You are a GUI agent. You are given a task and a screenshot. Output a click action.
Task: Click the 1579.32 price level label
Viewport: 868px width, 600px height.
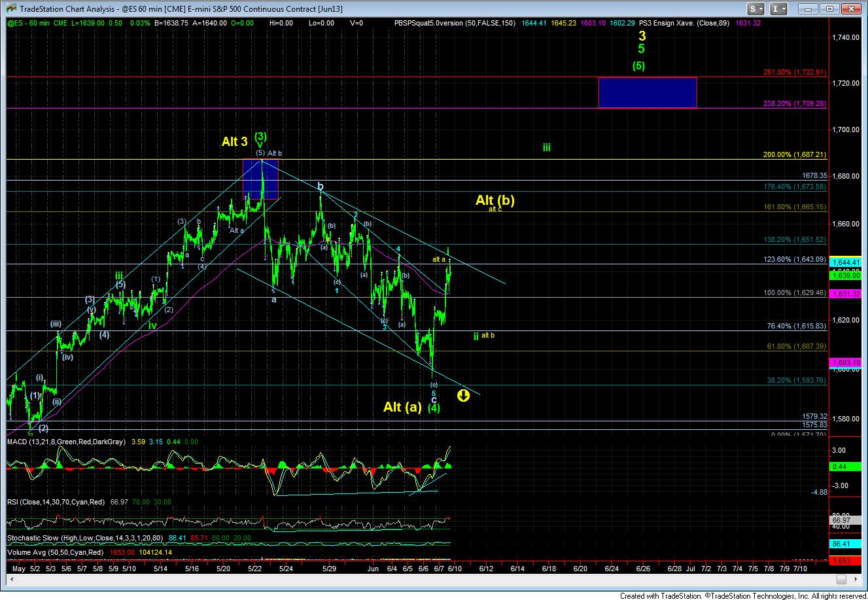pyautogui.click(x=814, y=416)
